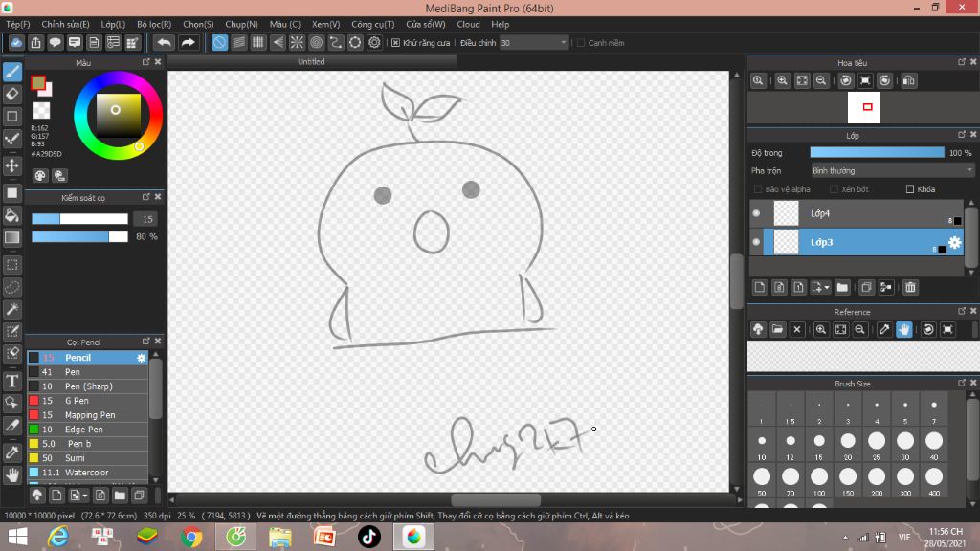
Task: Enable Canh mềm checkbox
Action: pos(581,43)
